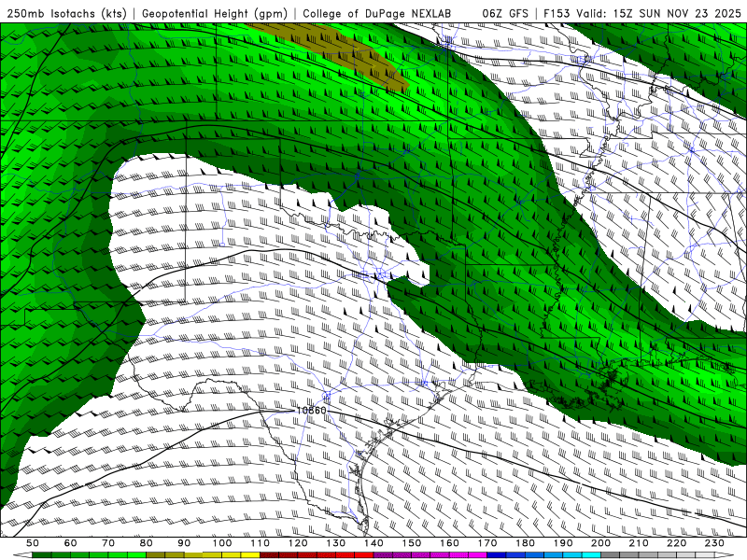The width and height of the screenshot is (747, 560).
Task: Click the 'F153' forecast hour label
Action: pos(557,13)
